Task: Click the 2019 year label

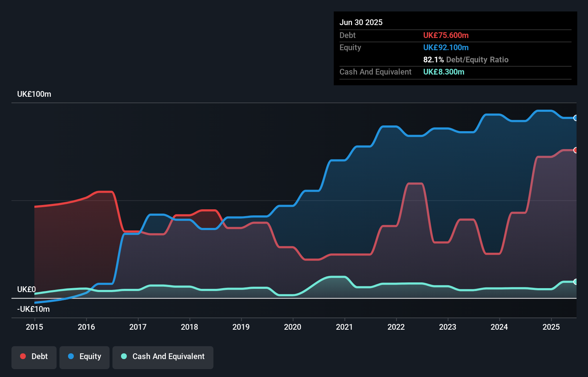Action: tap(241, 327)
